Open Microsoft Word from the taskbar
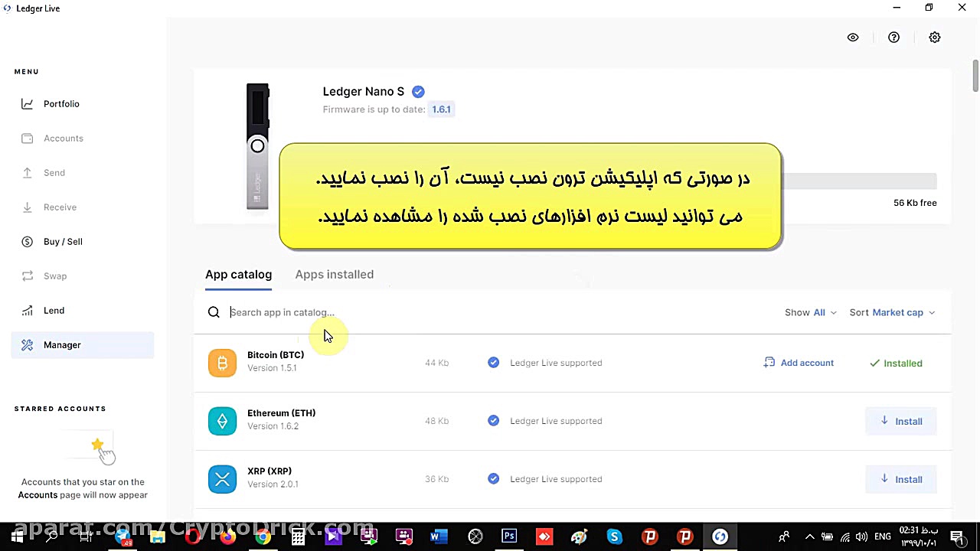Image resolution: width=980 pixels, height=551 pixels. tap(439, 536)
